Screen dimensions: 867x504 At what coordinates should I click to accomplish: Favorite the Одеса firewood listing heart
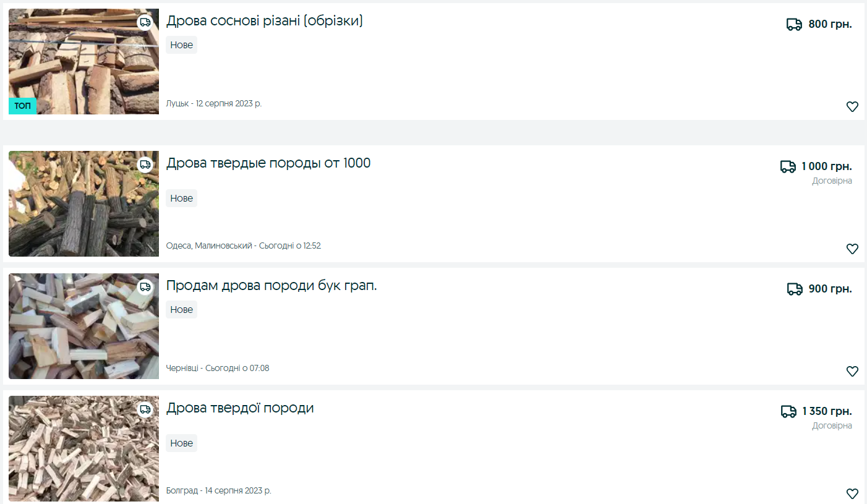click(852, 249)
